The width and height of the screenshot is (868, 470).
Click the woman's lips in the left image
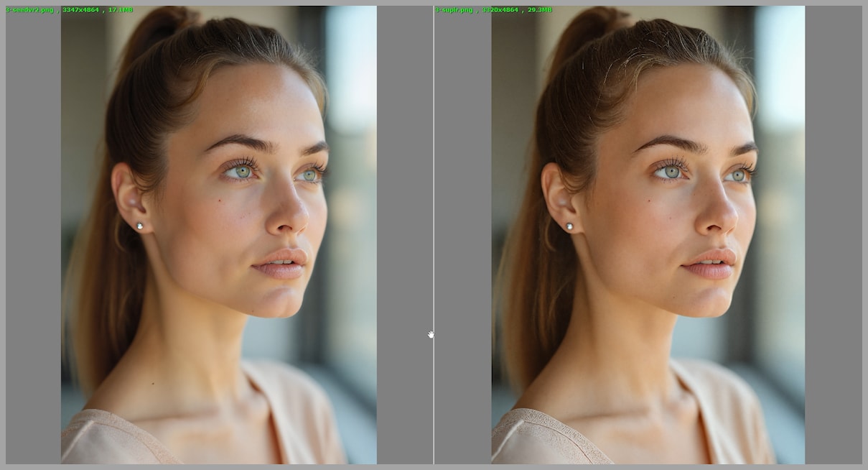[281, 264]
